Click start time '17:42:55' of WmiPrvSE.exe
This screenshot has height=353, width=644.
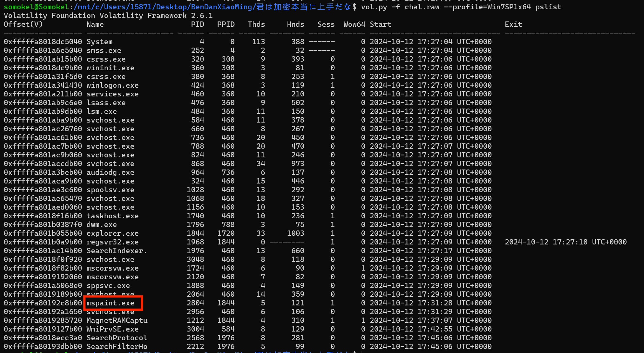[435, 329]
